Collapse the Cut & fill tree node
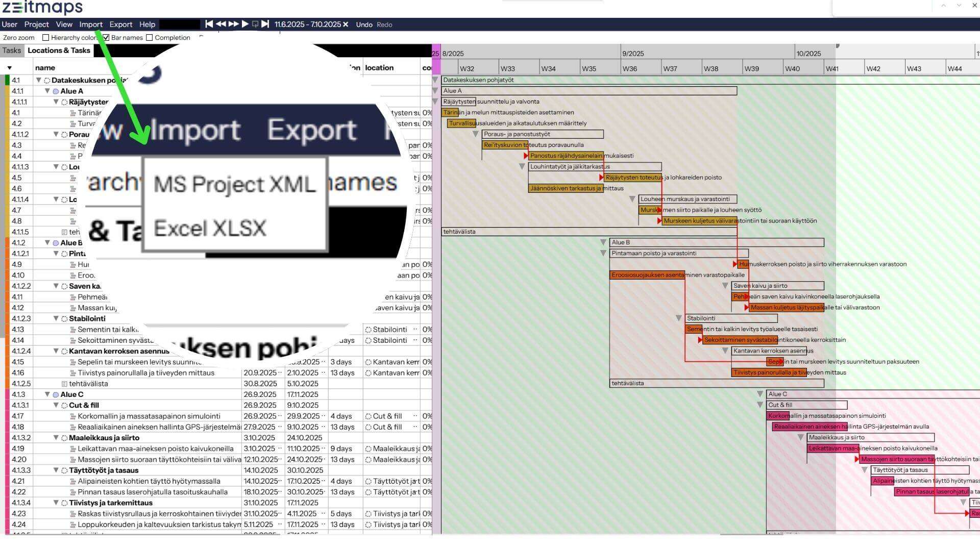The height and width of the screenshot is (551, 980). (x=56, y=405)
